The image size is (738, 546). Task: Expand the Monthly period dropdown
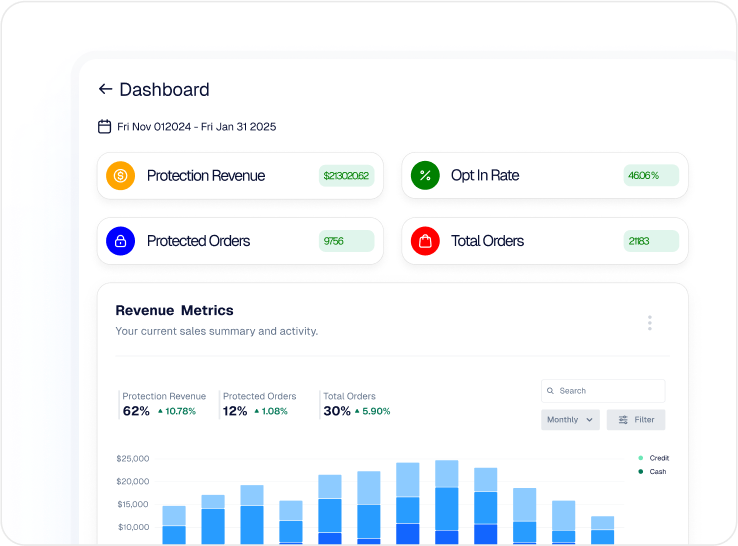pos(570,420)
